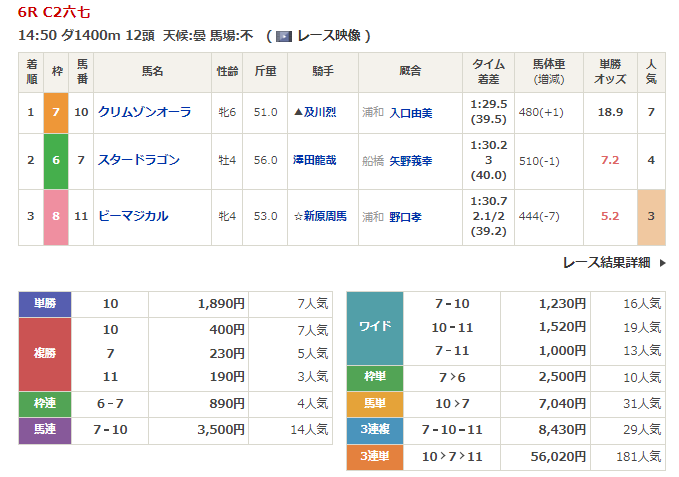Open horse ビーマジカル profile
The height and width of the screenshot is (477, 679).
[133, 215]
